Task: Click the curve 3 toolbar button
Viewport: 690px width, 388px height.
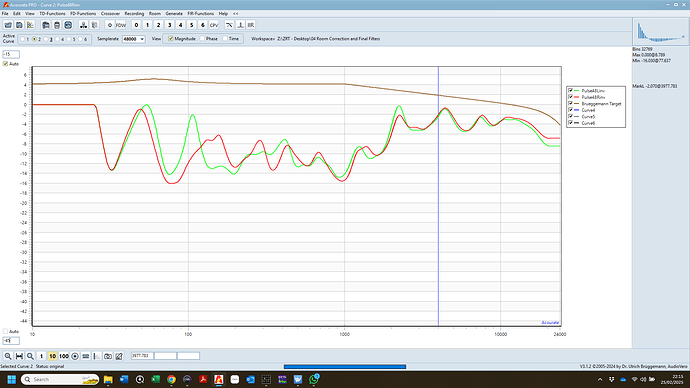Action: click(169, 25)
